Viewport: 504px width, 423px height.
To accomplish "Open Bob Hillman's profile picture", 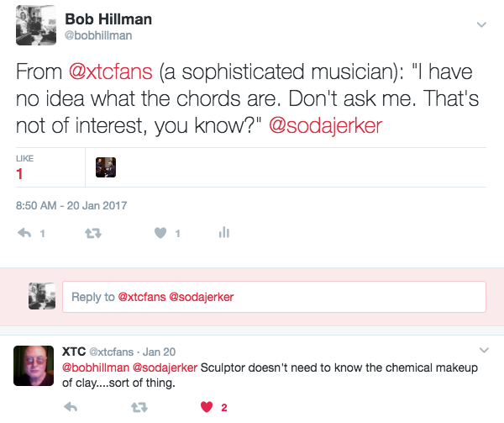I will [36, 28].
